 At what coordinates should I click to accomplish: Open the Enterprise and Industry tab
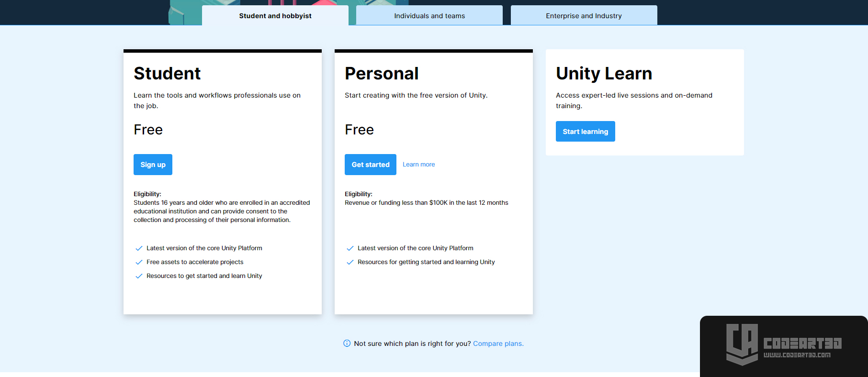pos(584,15)
